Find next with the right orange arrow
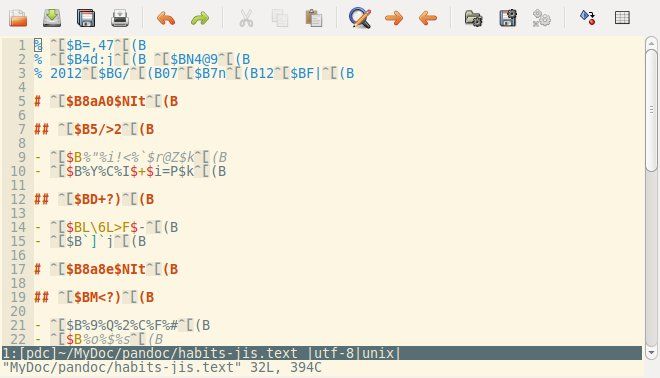This screenshot has height=378, width=660. click(x=394, y=18)
